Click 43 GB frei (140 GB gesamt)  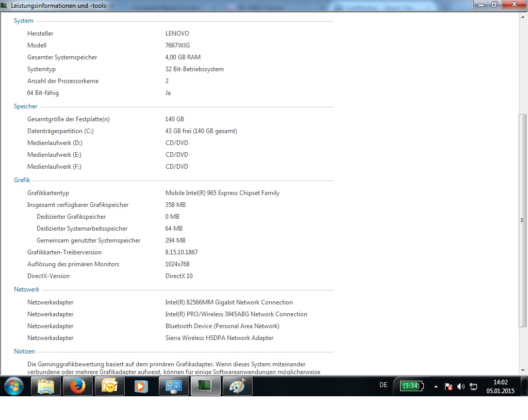[201, 131]
